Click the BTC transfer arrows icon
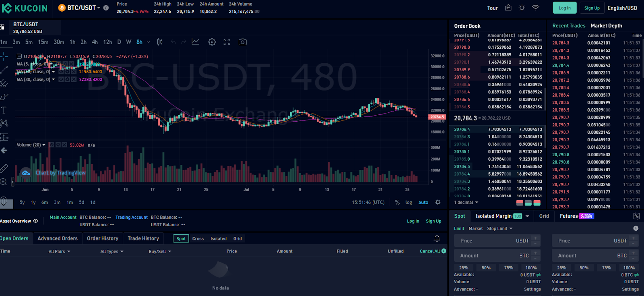The height and width of the screenshot is (296, 644). click(x=636, y=275)
